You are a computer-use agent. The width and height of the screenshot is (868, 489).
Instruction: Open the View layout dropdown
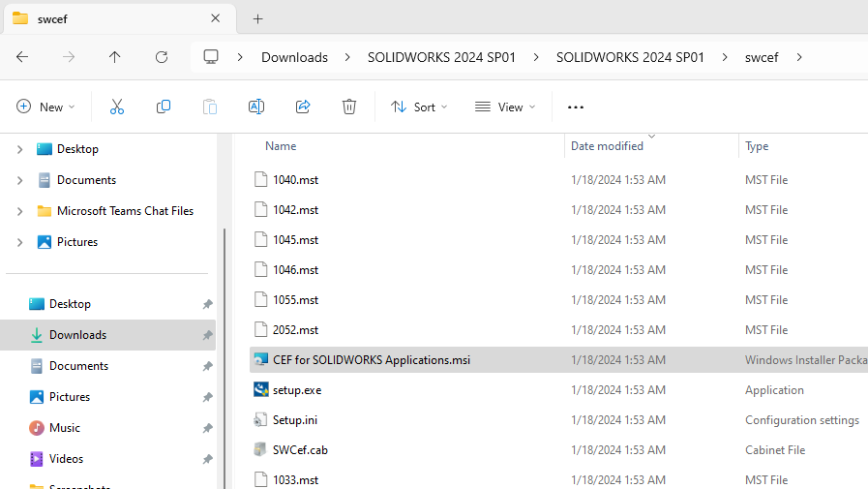(x=504, y=107)
